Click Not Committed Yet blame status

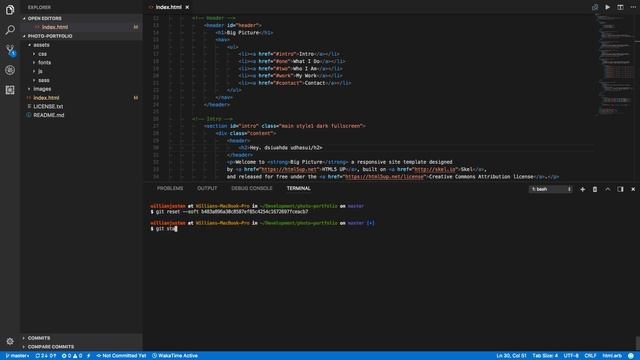point(121,356)
